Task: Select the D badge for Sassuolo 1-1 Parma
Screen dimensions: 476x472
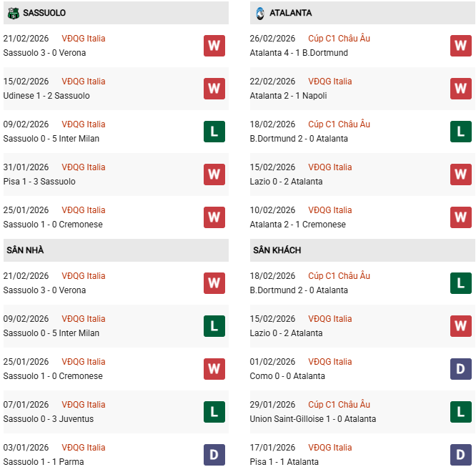Action: pos(214,455)
